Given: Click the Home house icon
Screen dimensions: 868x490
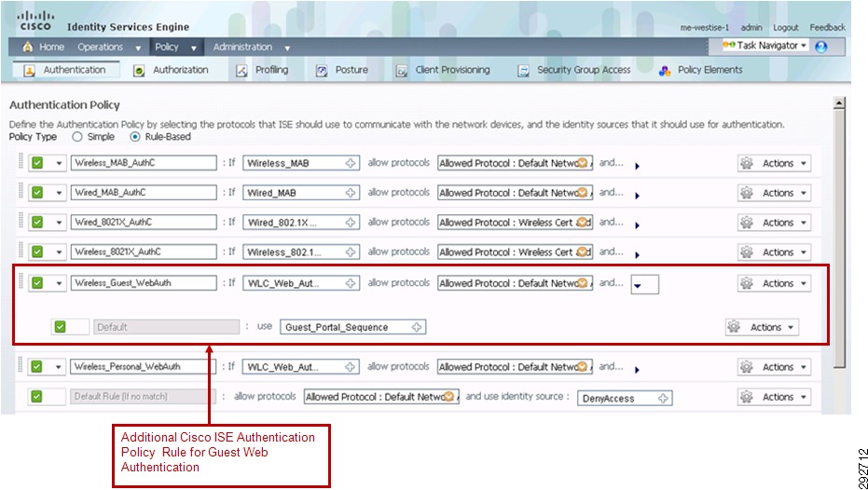Looking at the screenshot, I should click(x=27, y=47).
